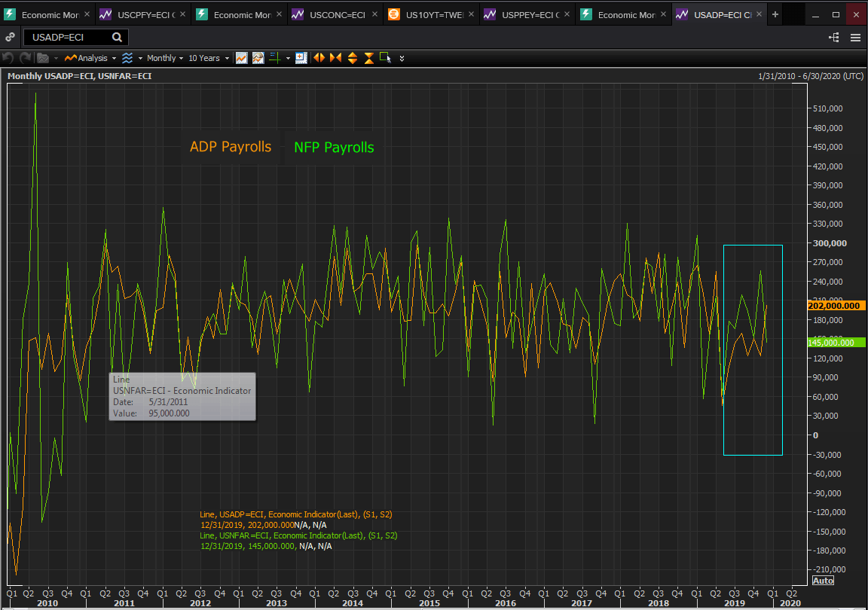Viewport: 868px width, 610px height.
Task: Switch to the US10YT=TWEB tab
Action: coord(433,14)
